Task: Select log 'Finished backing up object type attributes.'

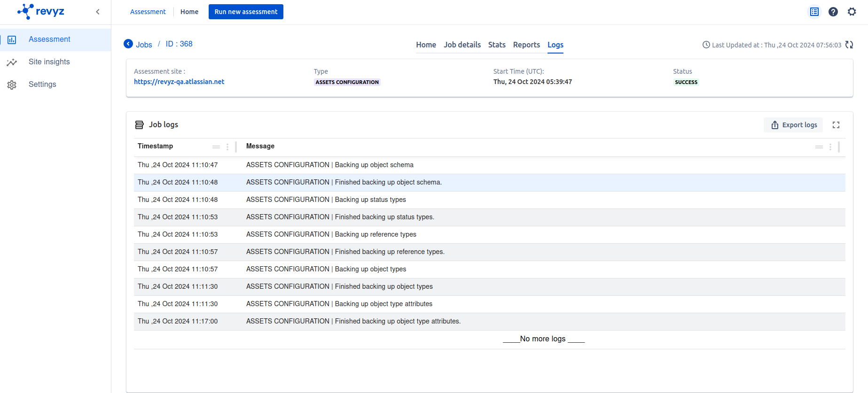Action: tap(489, 321)
